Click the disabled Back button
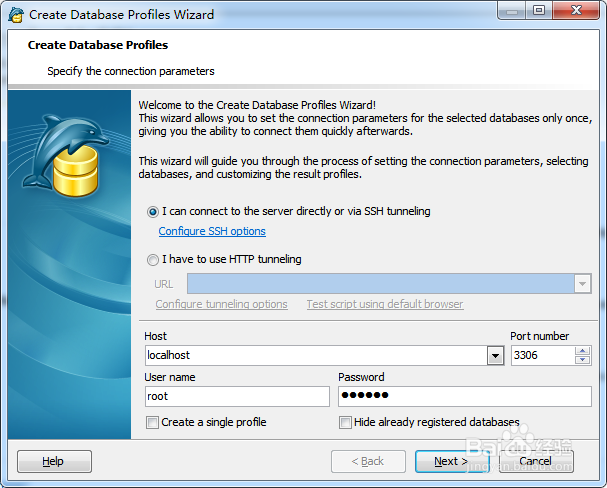 tap(368, 461)
